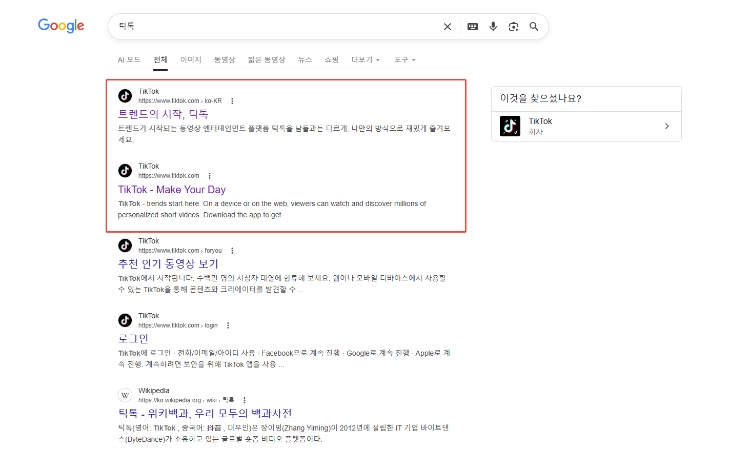This screenshot has height=450, width=750.
Task: Open the three-dot menu beside the Wikipedia URL
Action: tap(244, 400)
